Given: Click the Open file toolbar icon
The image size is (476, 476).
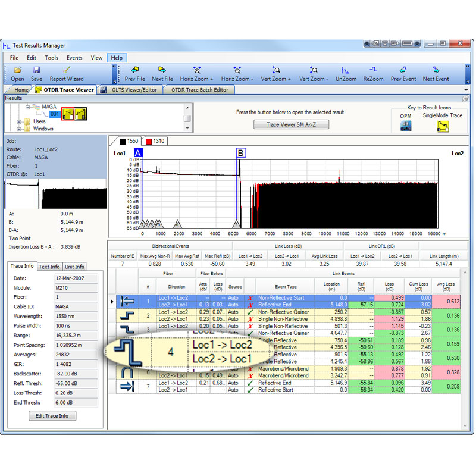Looking at the screenshot, I should tap(17, 70).
